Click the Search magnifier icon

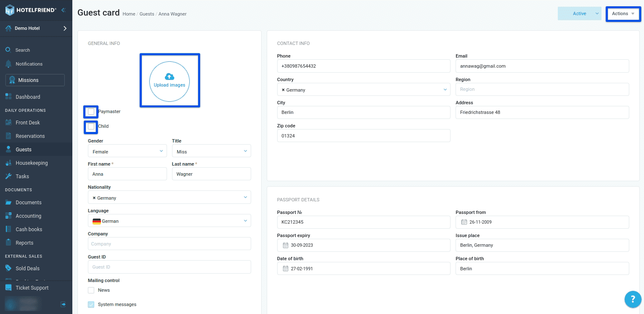[x=8, y=50]
